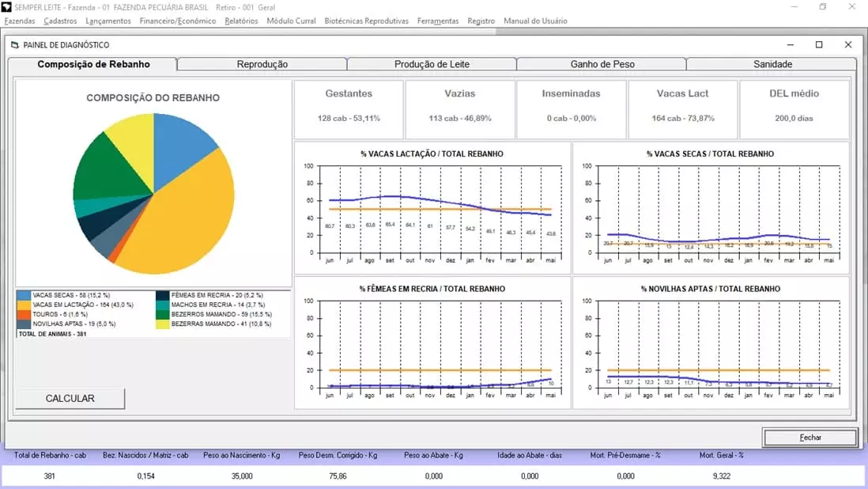Open the Financeiro/Econômico menu
Viewport: 868px width, 489px height.
[x=177, y=21]
